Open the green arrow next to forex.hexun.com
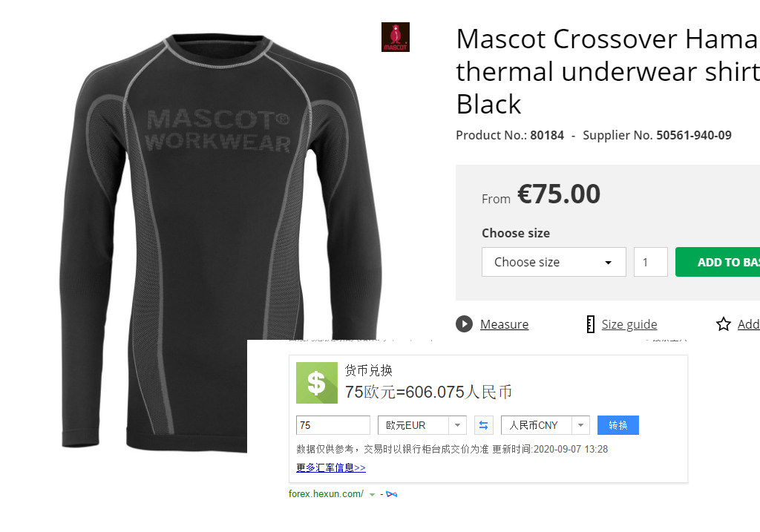Screen dimensions: 760x532 tap(372, 495)
